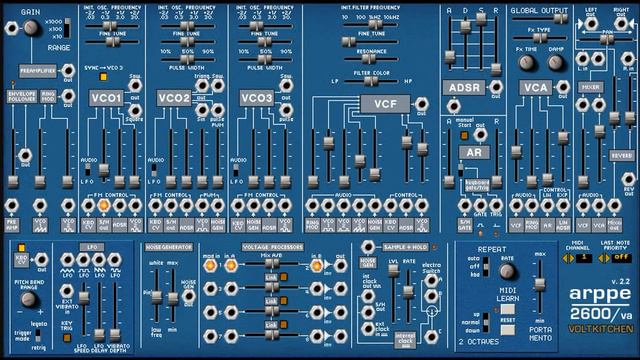The image size is (640, 360).
Task: Click the AR out jack
Action: [480, 134]
